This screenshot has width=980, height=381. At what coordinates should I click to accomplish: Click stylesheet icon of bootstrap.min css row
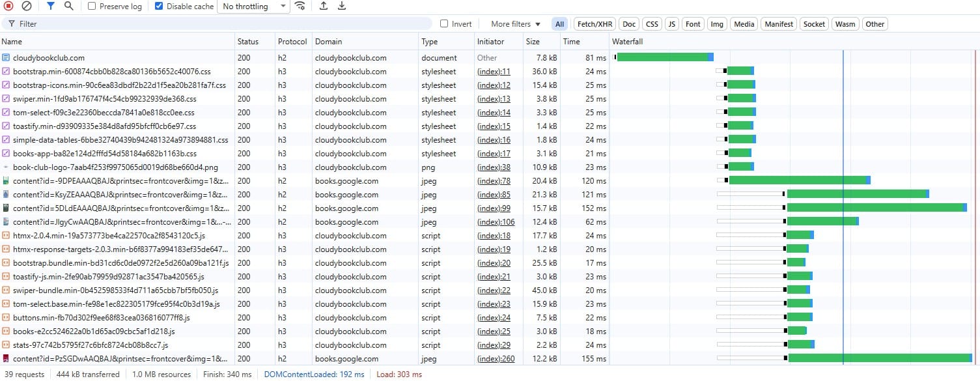(6, 72)
